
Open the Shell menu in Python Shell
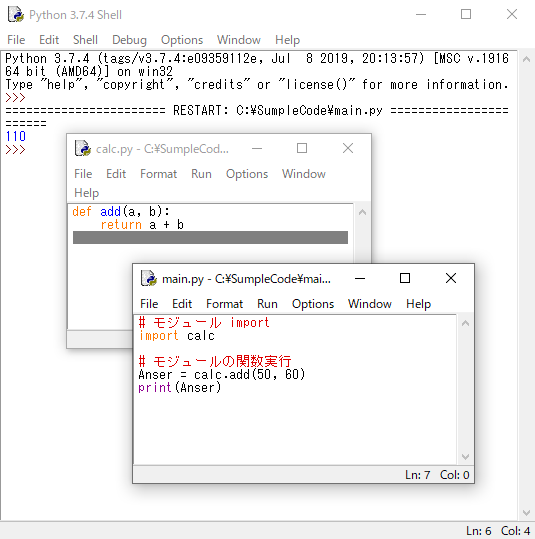point(85,40)
